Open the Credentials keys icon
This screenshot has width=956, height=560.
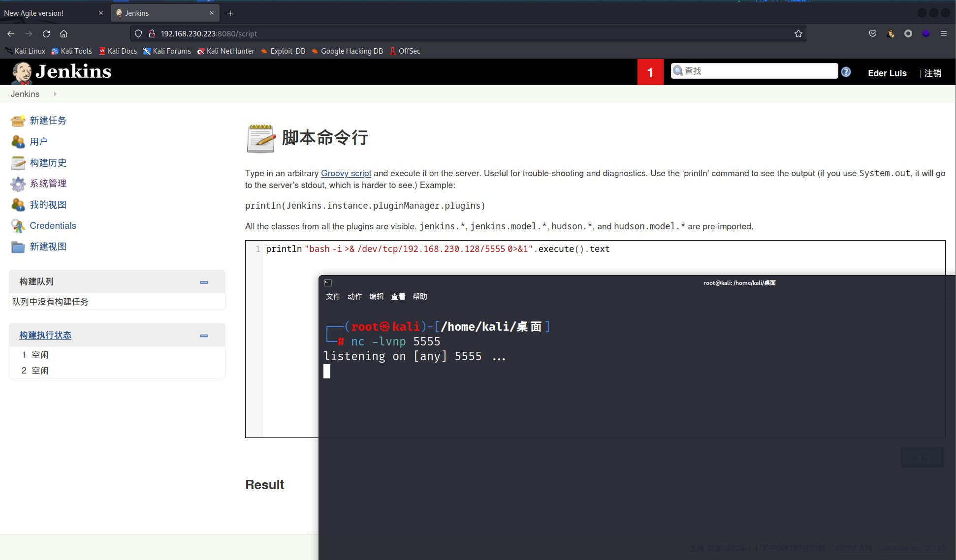click(x=18, y=226)
